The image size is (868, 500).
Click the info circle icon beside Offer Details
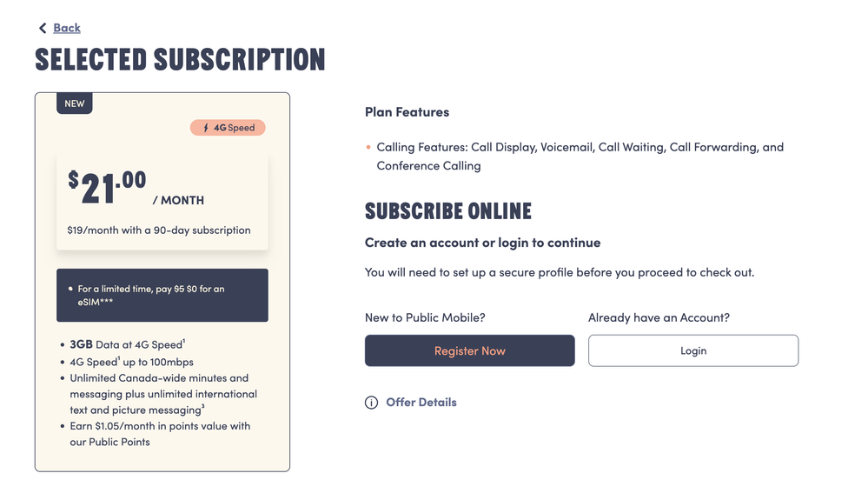coord(371,403)
